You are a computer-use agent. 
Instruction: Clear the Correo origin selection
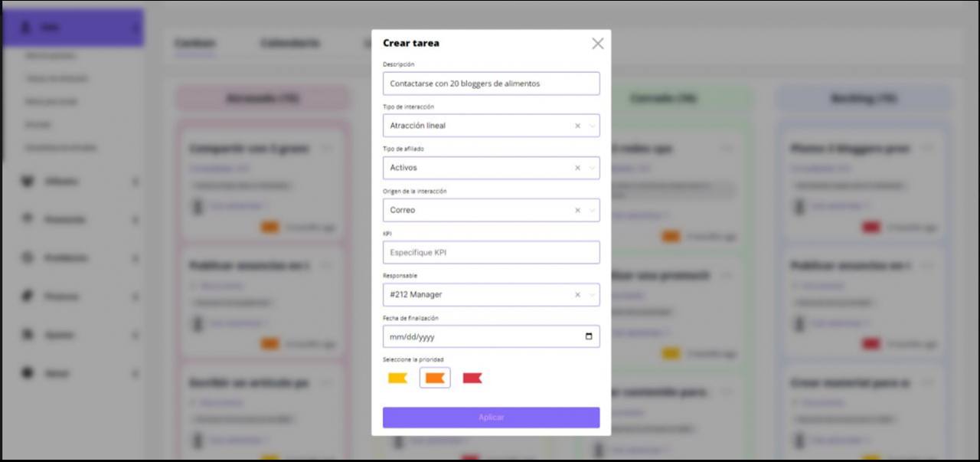(x=577, y=210)
